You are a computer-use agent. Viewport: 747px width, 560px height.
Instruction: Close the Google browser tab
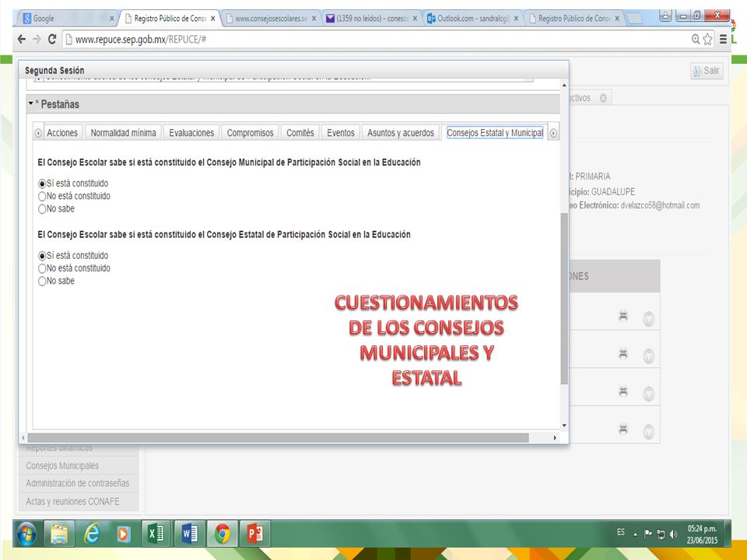(x=111, y=19)
